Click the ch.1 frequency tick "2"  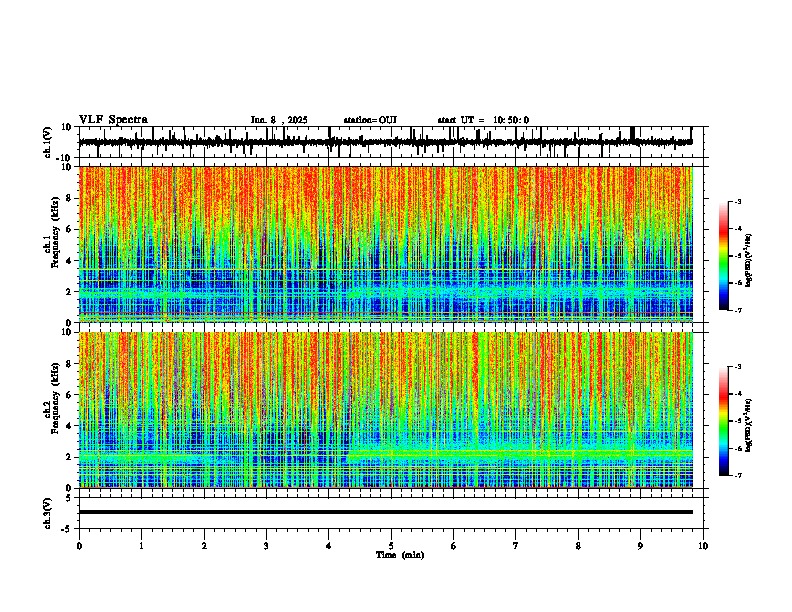coord(70,292)
